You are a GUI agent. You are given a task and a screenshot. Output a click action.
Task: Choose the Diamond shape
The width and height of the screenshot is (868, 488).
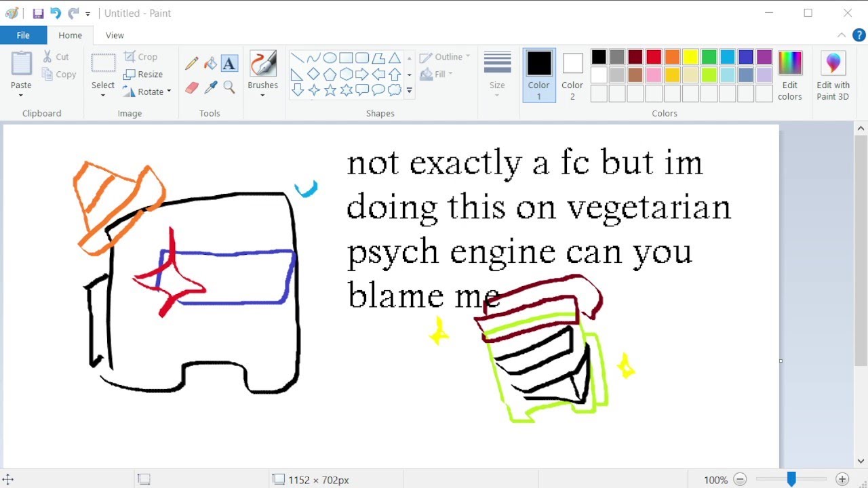point(313,74)
